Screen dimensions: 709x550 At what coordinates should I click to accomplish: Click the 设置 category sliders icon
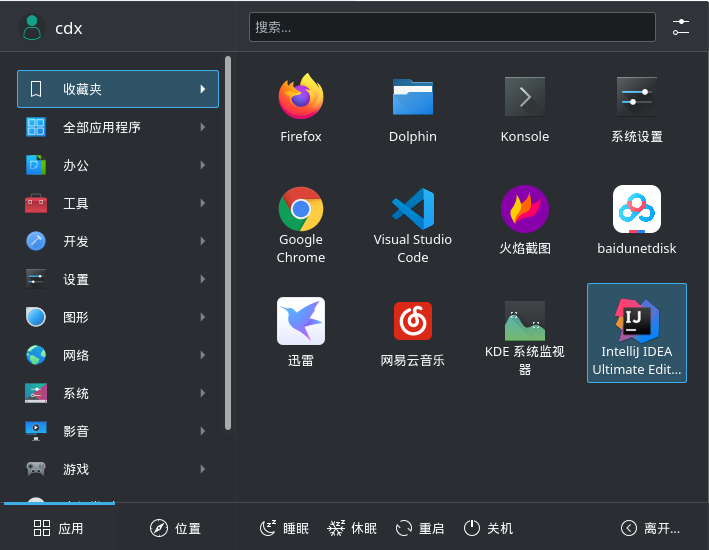coord(36,279)
